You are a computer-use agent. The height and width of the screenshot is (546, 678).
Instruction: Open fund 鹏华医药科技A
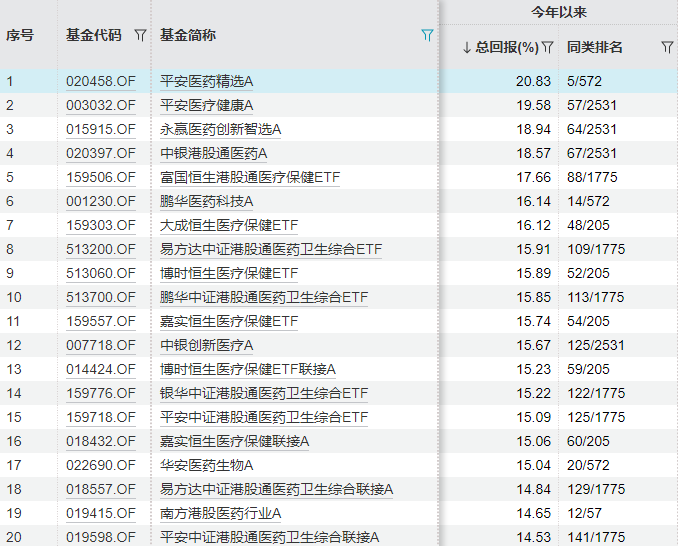point(206,201)
